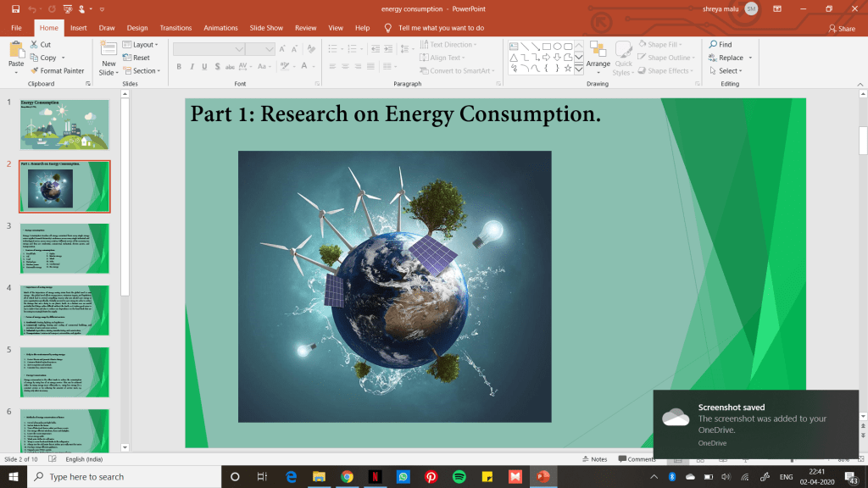Click the Find magnifier icon
The height and width of the screenshot is (488, 868).
point(713,45)
